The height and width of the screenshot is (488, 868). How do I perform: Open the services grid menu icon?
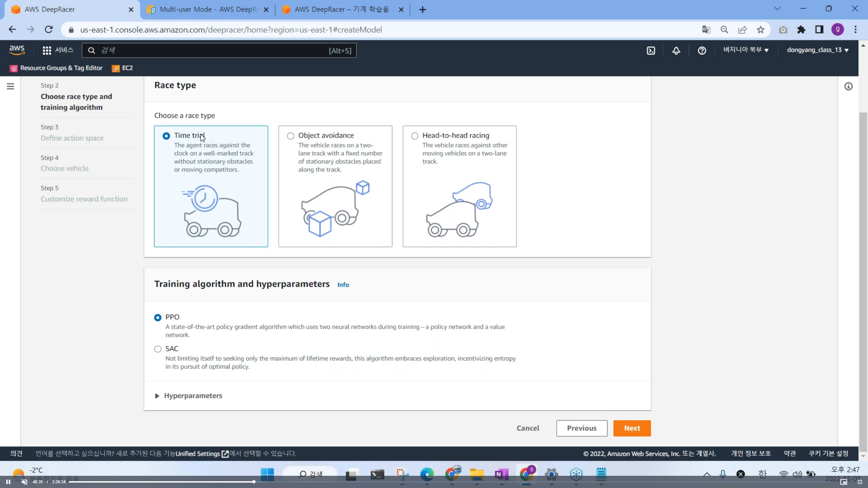coord(47,50)
